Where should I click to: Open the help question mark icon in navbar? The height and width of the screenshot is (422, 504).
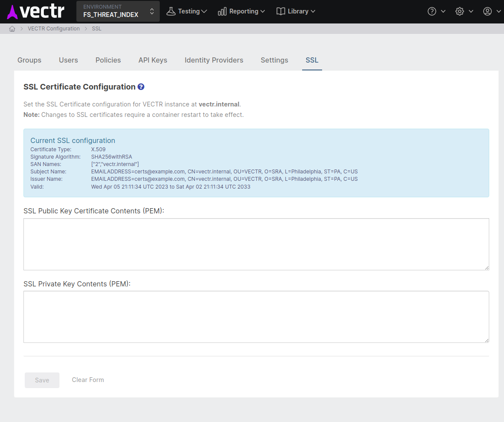432,11
